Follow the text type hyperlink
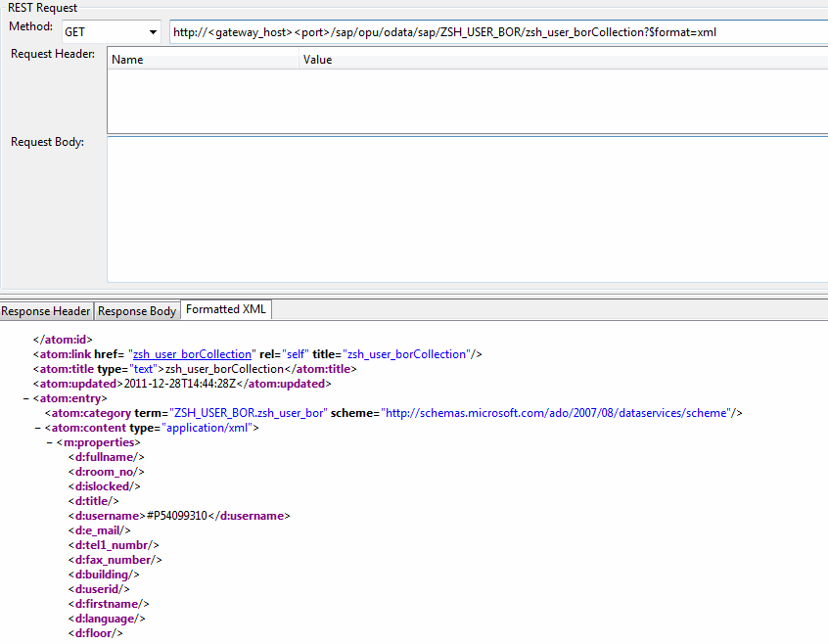This screenshot has height=644, width=828. coord(143,368)
